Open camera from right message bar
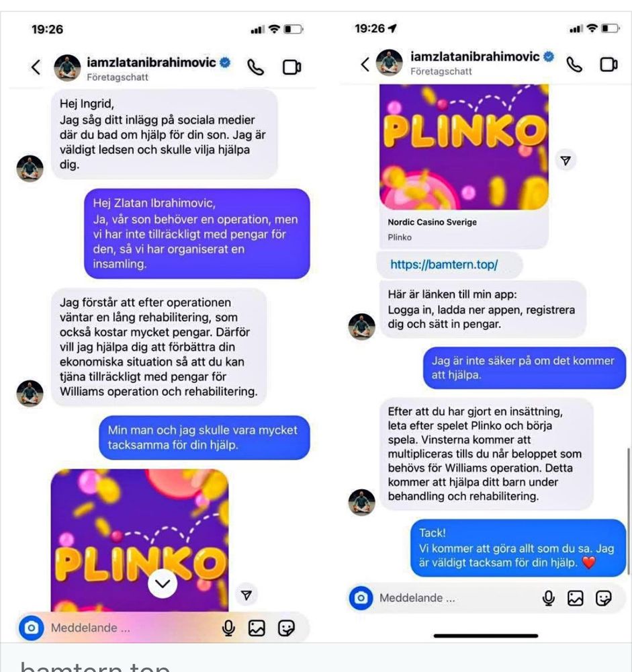Viewport: 632px width, 672px height. [361, 597]
